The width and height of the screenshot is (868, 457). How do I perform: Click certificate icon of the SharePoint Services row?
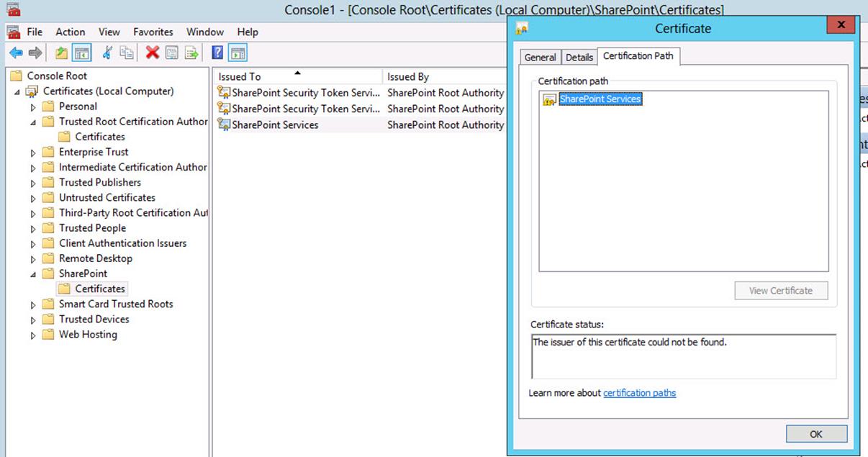coord(224,125)
